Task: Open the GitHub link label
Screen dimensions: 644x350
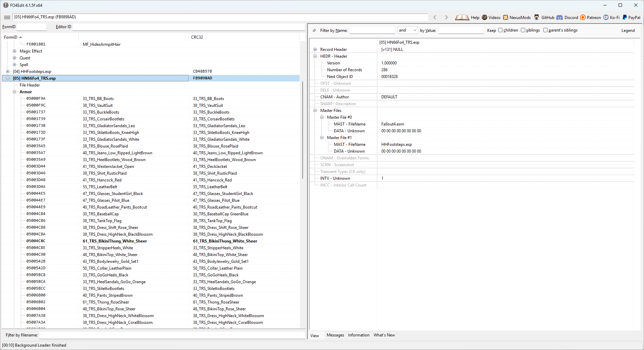Action: pos(548,18)
